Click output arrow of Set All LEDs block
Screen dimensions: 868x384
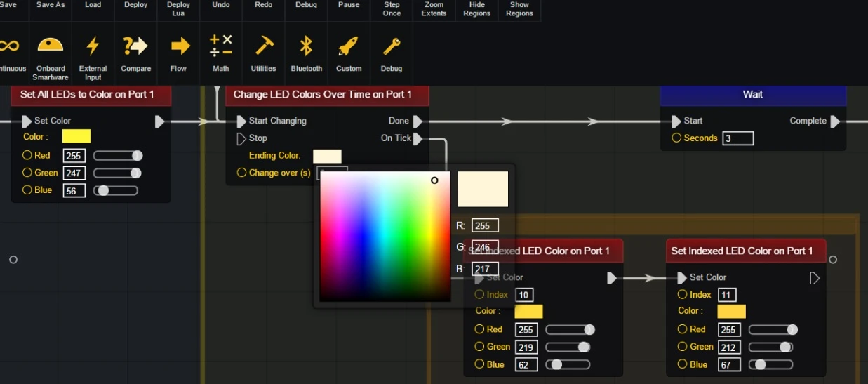click(159, 121)
